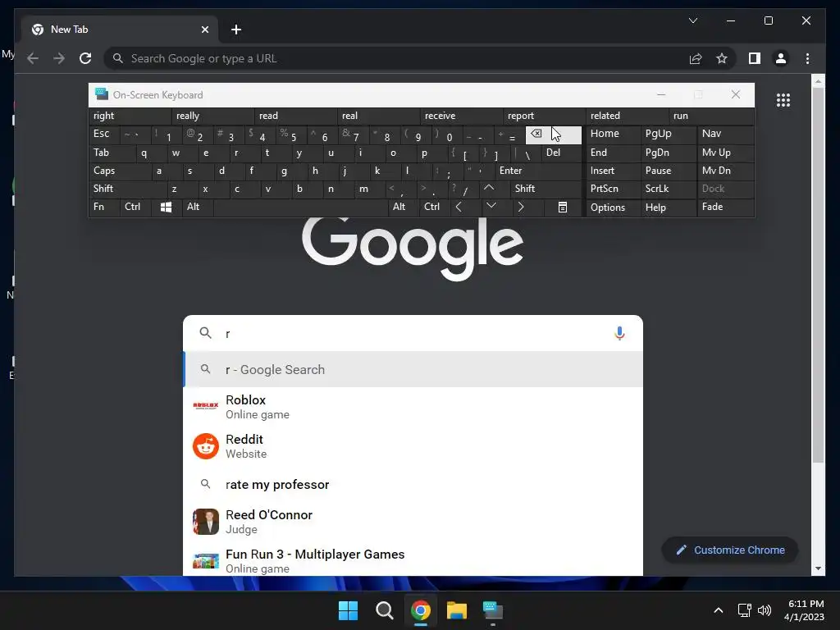Click the Options key on On-Screen Keyboard
The image size is (840, 630).
click(x=613, y=208)
